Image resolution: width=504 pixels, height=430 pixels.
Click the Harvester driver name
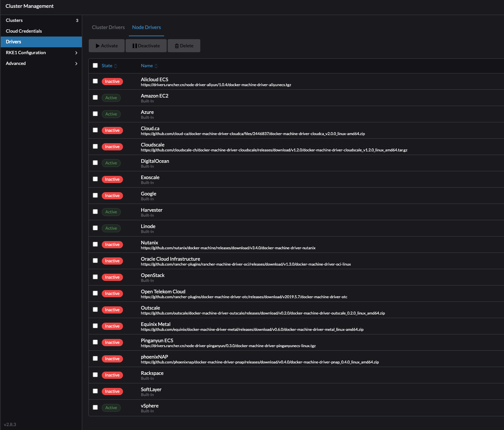[x=152, y=210]
